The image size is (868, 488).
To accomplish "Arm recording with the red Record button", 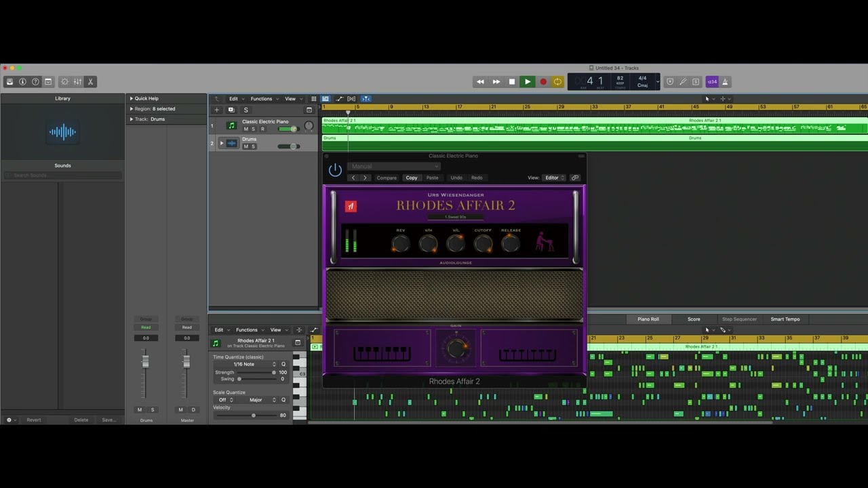I will [x=542, y=82].
